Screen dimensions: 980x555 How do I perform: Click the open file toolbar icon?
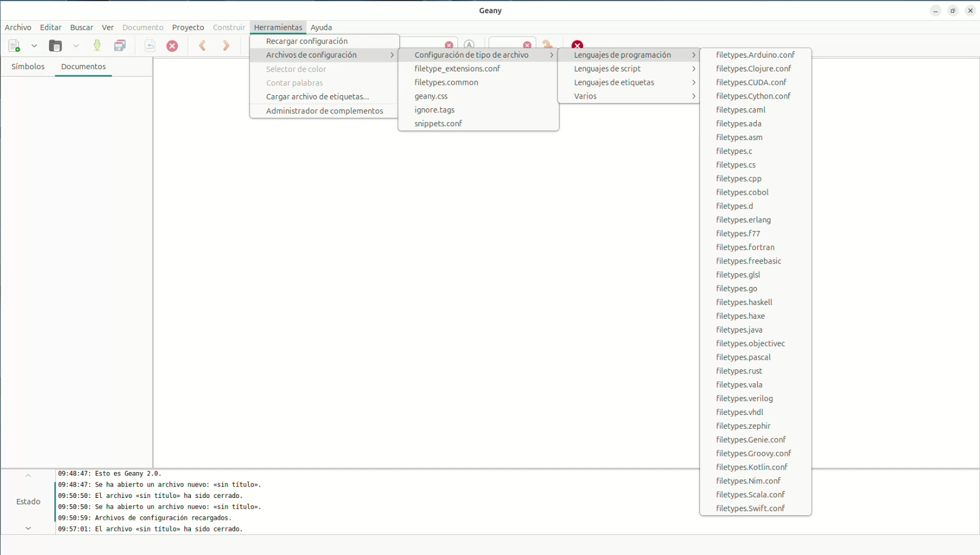(x=55, y=46)
